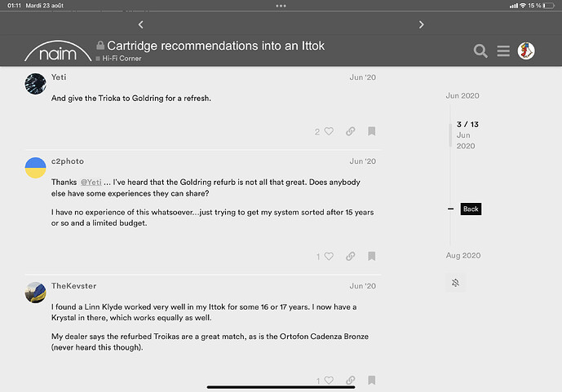Copy link to c2photo's post
The height and width of the screenshot is (392, 562).
(x=350, y=256)
